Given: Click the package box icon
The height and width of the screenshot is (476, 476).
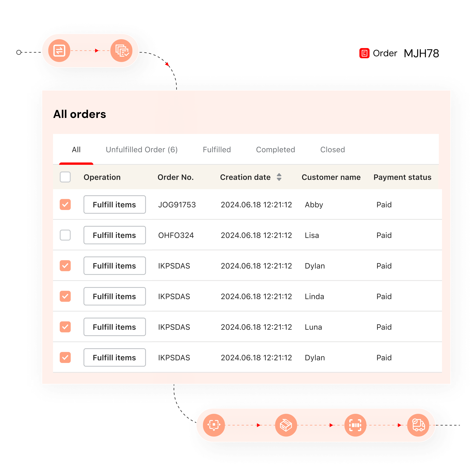Looking at the screenshot, I should pyautogui.click(x=286, y=425).
